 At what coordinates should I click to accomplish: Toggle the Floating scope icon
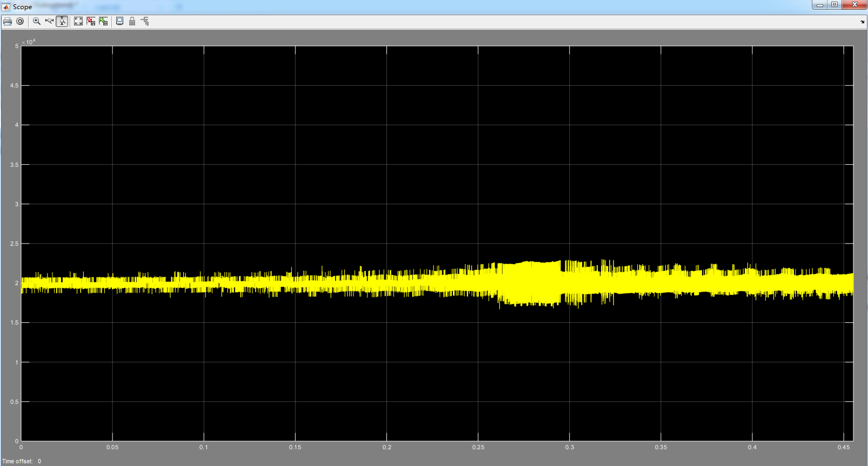coord(119,22)
